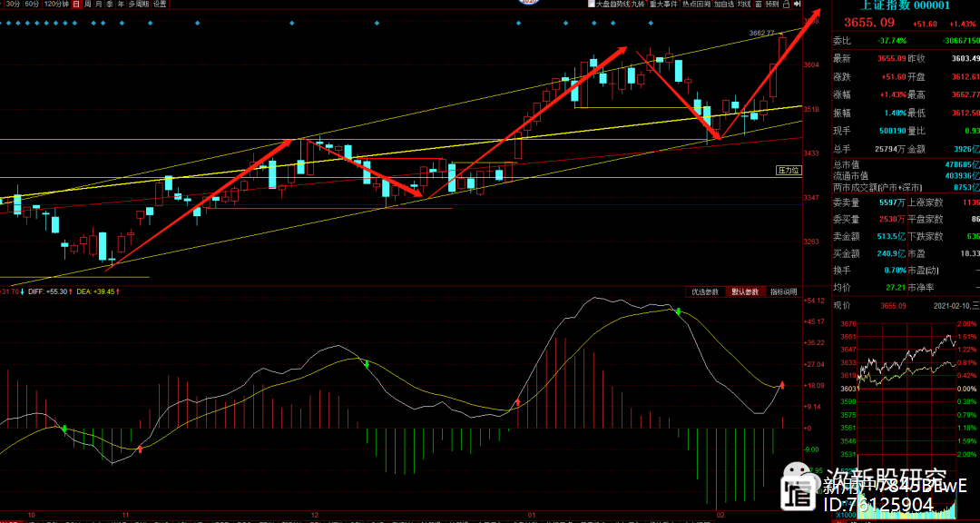
Task: Click the red up arrow next to DEA value
Action: tap(117, 291)
